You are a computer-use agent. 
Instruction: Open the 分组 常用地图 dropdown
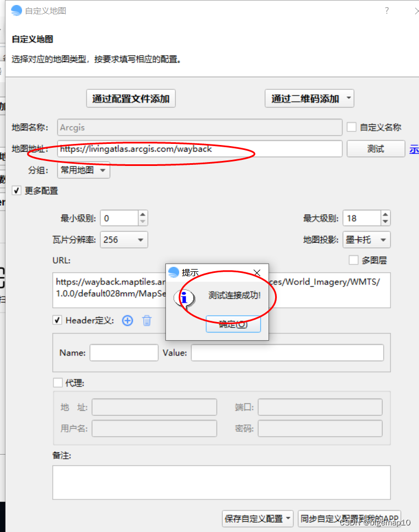point(83,170)
